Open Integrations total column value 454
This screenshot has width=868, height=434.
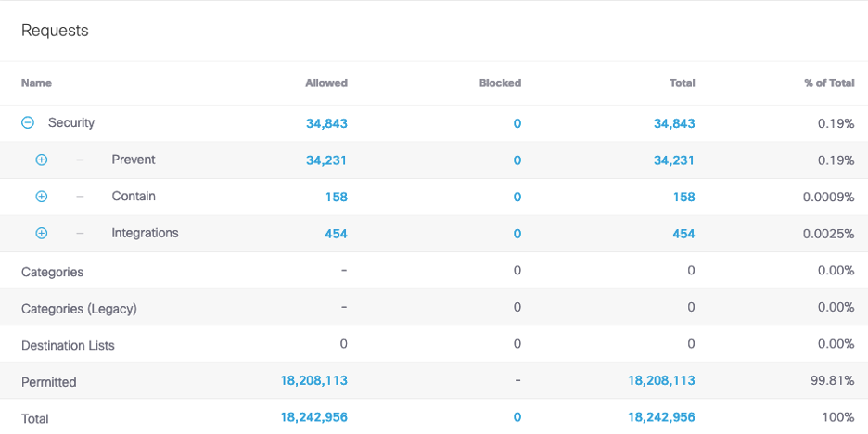pyautogui.click(x=683, y=234)
